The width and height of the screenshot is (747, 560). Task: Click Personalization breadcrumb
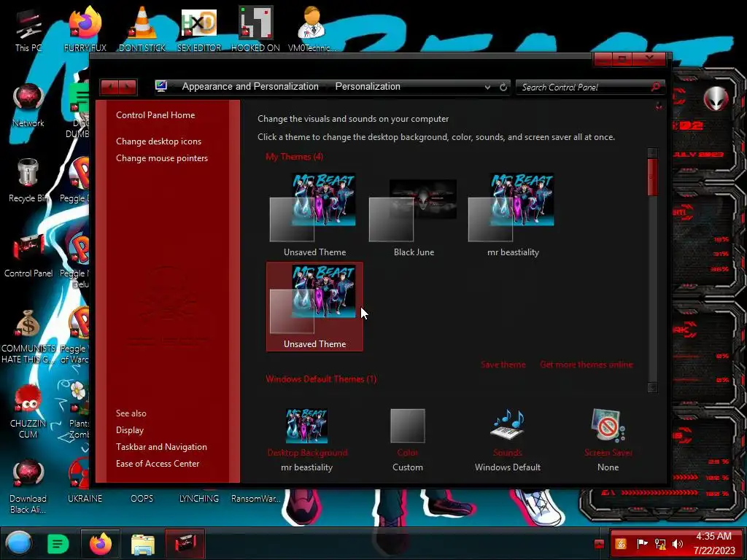368,87
